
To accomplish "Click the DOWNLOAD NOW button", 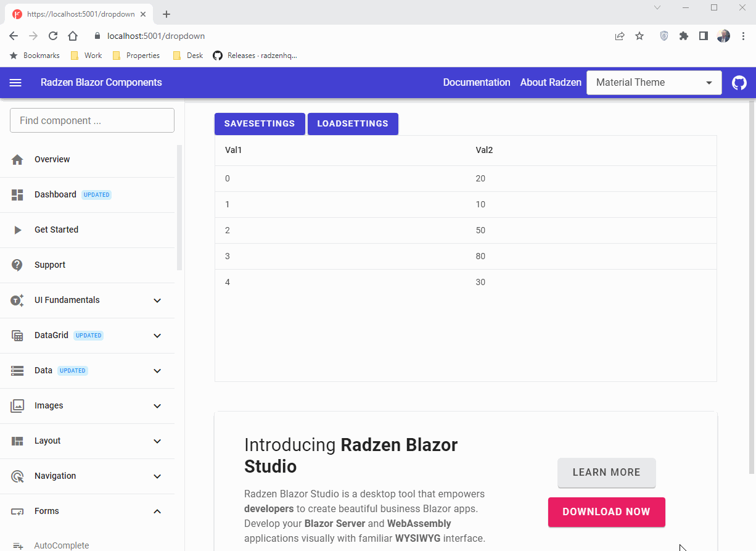I will coord(607,512).
